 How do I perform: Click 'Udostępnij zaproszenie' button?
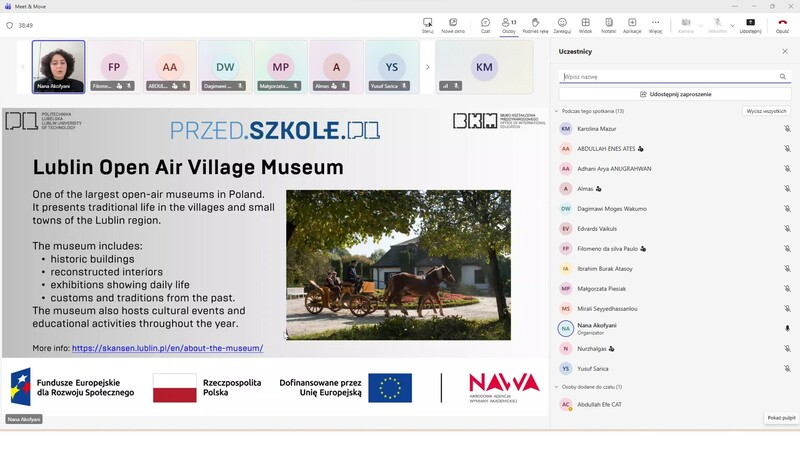coord(675,94)
